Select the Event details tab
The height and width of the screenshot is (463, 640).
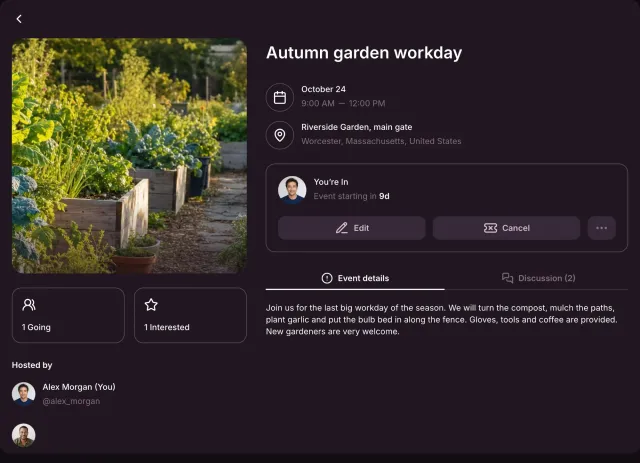pyautogui.click(x=355, y=278)
